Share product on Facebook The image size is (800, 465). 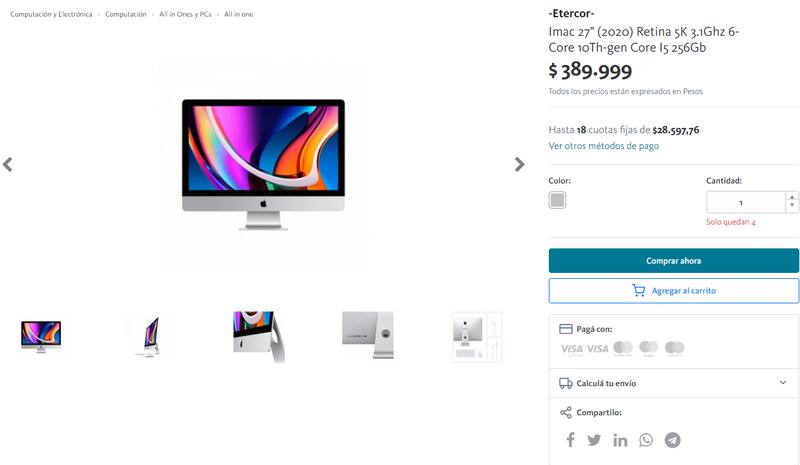pyautogui.click(x=570, y=439)
